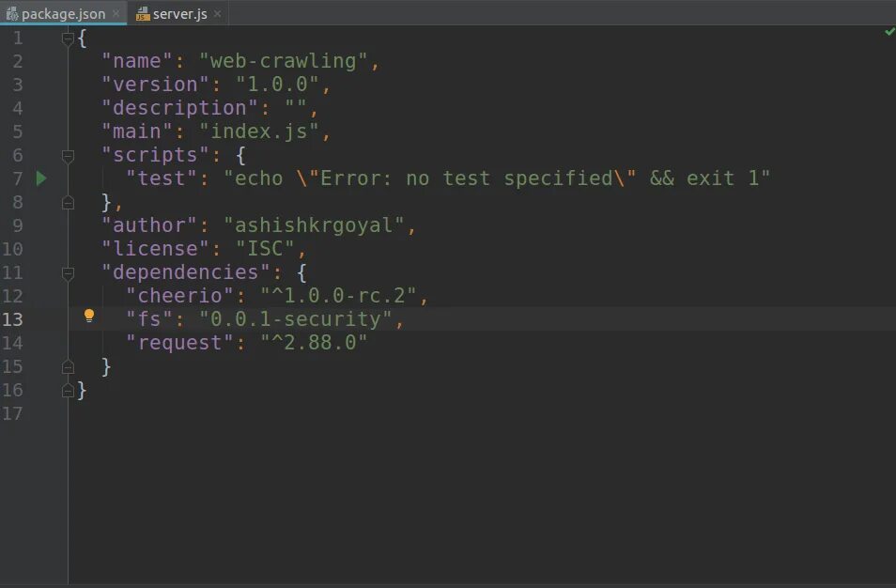896x588 pixels.
Task: Click the "^1.0.0-rc.2" version string
Action: click(339, 296)
